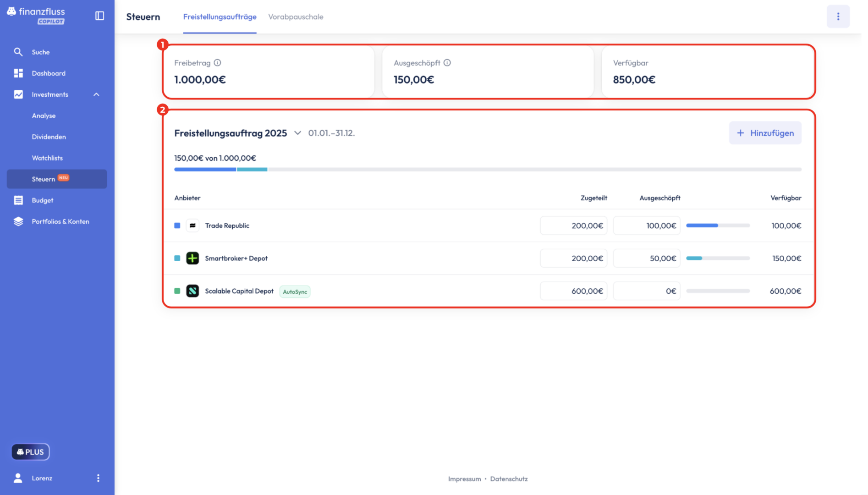Viewport: 868px width, 495px height.
Task: Open the three-dot menu at top right
Action: [838, 16]
